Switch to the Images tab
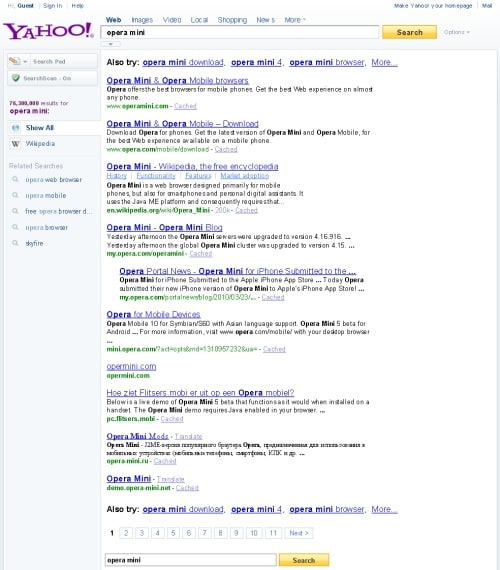The image size is (500, 570). pyautogui.click(x=142, y=20)
